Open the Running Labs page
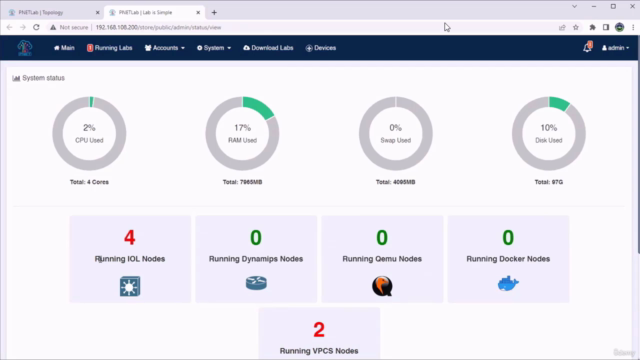This screenshot has width=640, height=360. coord(109,48)
